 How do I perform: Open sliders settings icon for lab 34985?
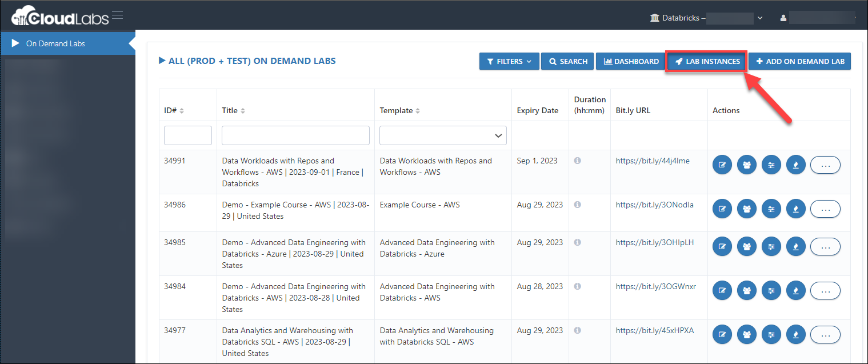[x=771, y=247]
